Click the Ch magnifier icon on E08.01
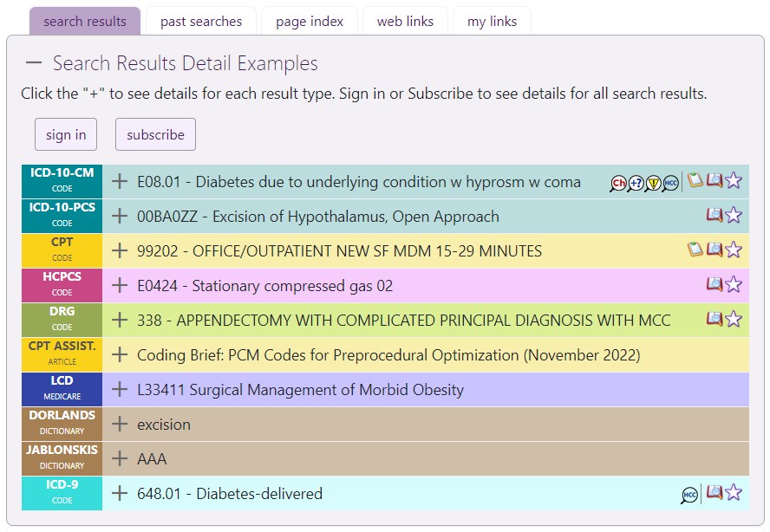The image size is (770, 532). (x=618, y=183)
